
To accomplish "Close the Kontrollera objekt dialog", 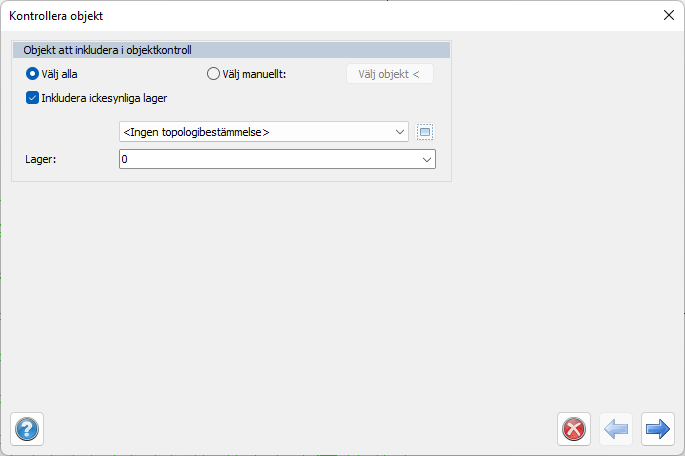I will (668, 15).
